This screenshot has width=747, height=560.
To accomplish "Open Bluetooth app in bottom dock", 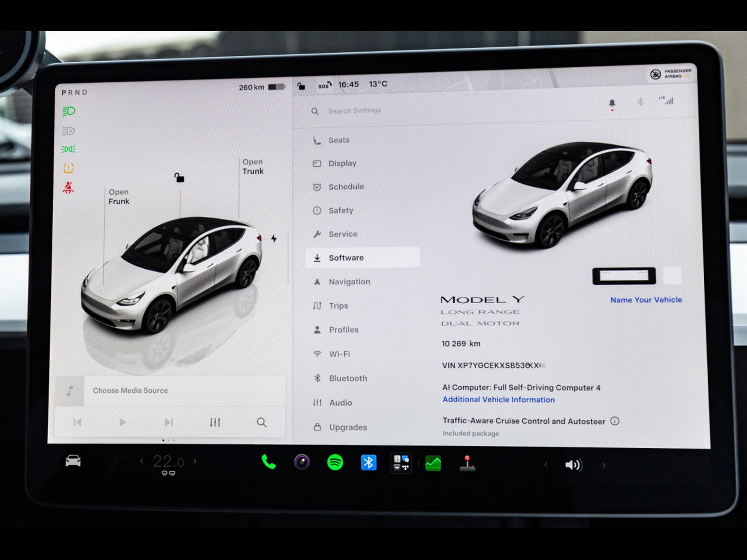I will pos(368,463).
